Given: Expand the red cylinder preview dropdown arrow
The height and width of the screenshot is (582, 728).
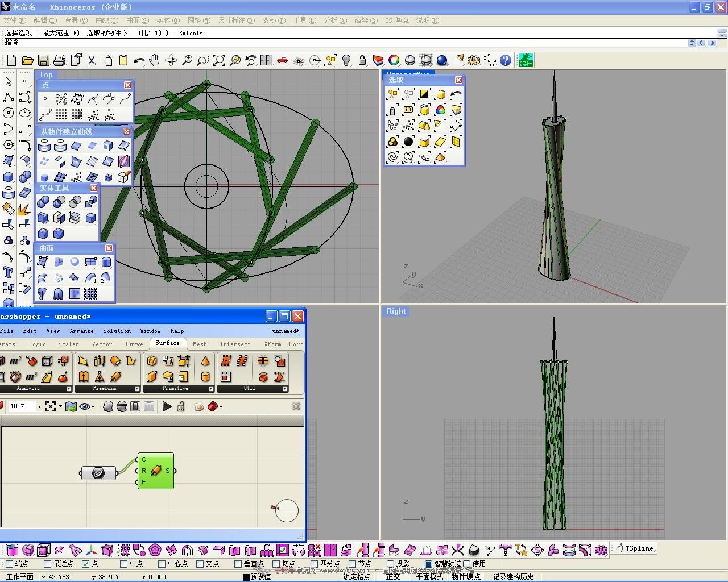Looking at the screenshot, I should coord(221,406).
